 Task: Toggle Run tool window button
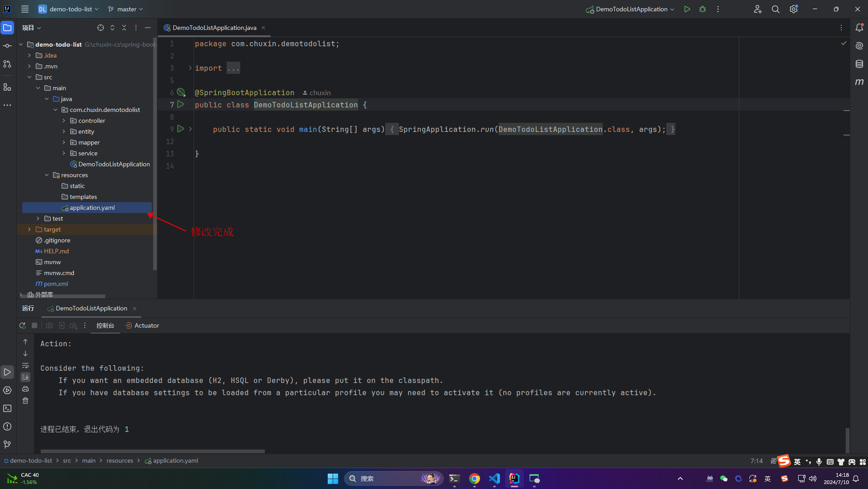coord(7,372)
